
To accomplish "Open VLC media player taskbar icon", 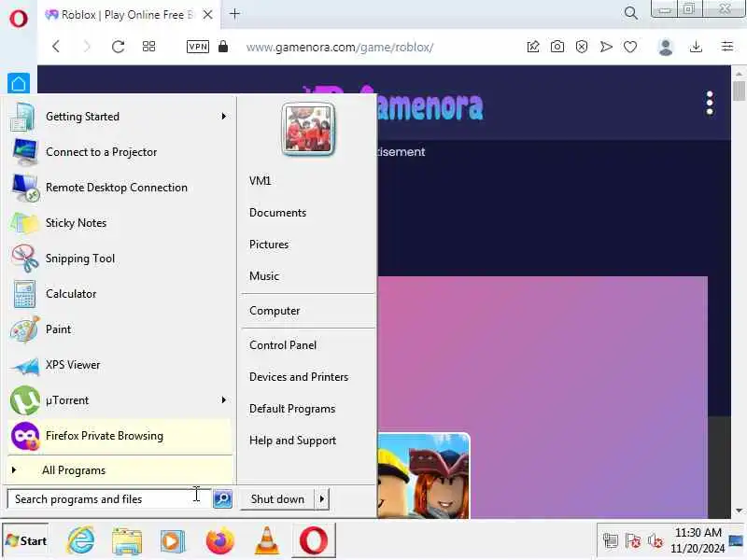I will pos(267,540).
